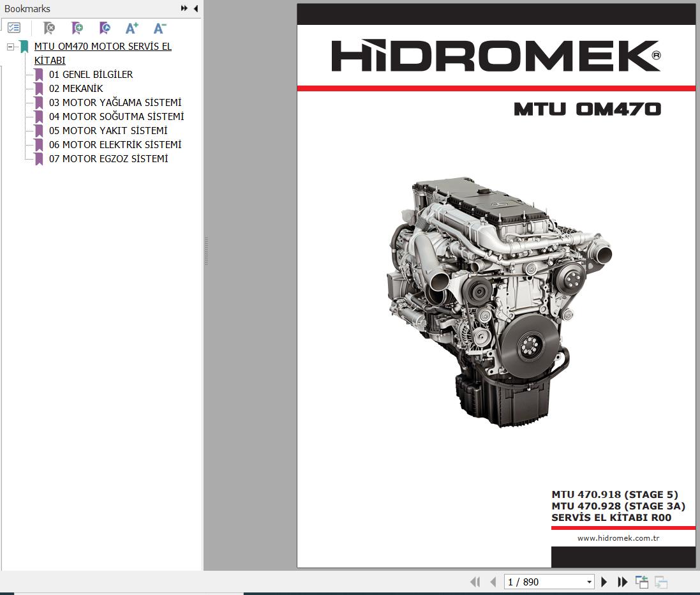Image resolution: width=700 pixels, height=595 pixels.
Task: Expand the bookmarks panel with double arrows
Action: pos(184,8)
